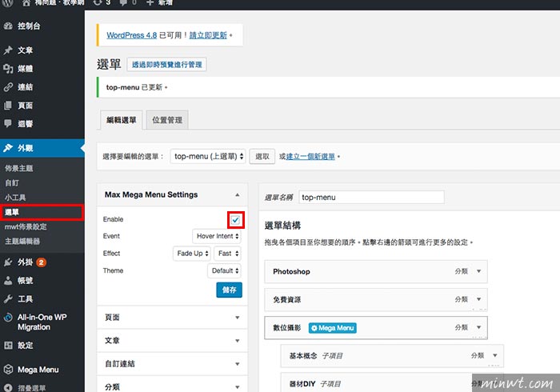
Task: Open the Event Hover Intent dropdown
Action: [x=217, y=236]
